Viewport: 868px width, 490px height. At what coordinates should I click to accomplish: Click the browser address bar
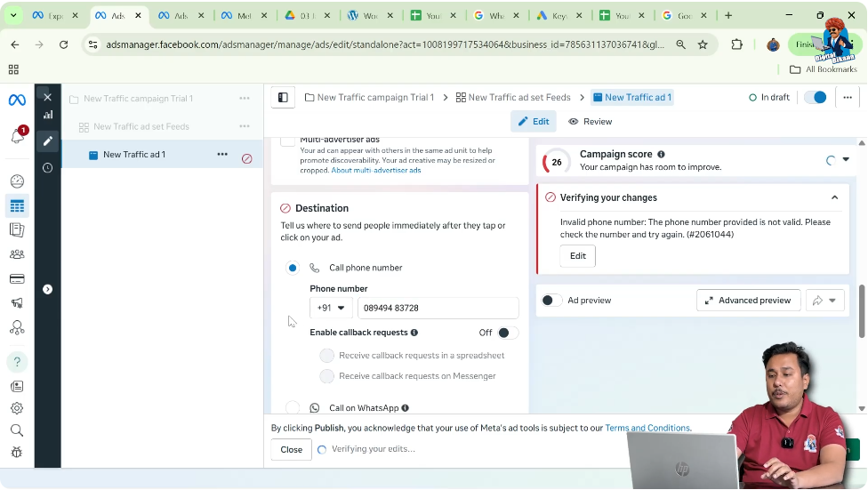click(385, 44)
